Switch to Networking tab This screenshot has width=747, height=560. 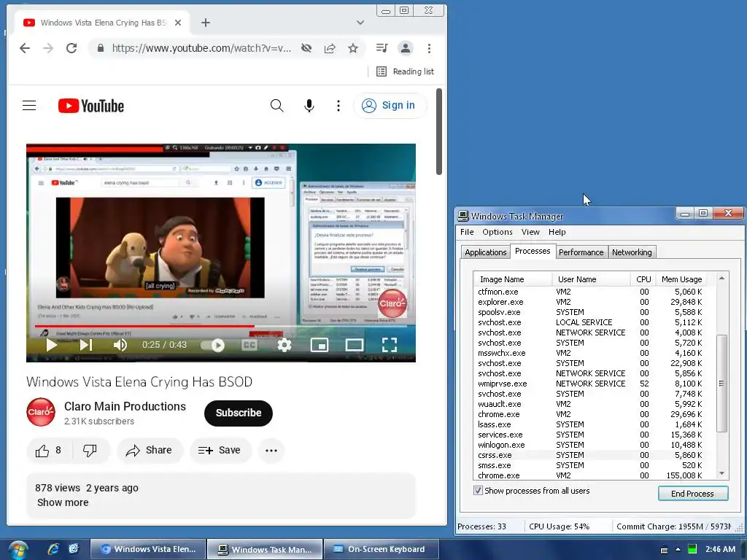tap(632, 252)
